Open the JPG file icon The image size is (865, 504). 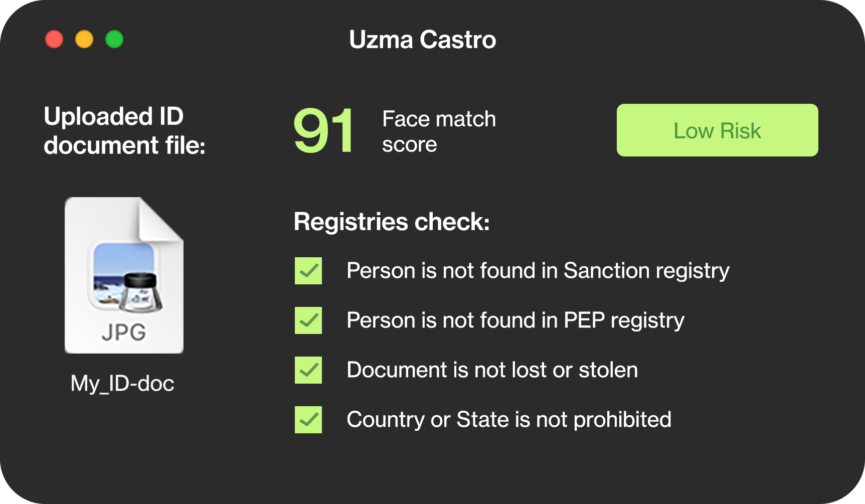[124, 275]
